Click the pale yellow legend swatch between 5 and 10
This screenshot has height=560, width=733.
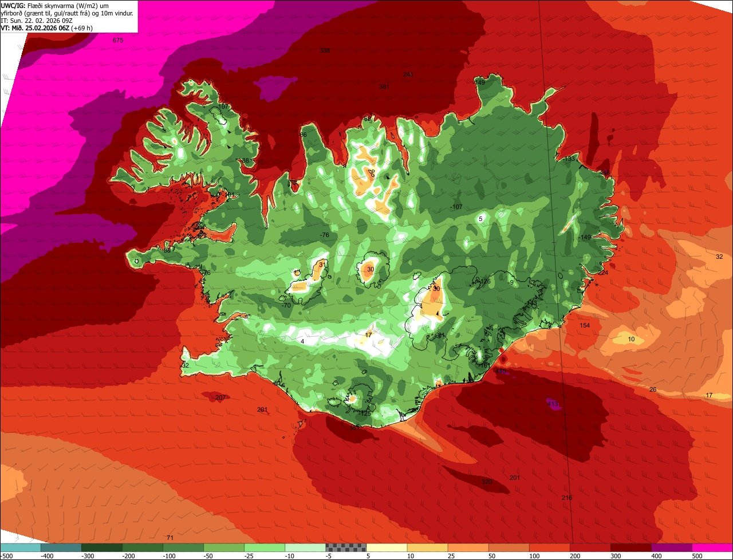(x=387, y=547)
